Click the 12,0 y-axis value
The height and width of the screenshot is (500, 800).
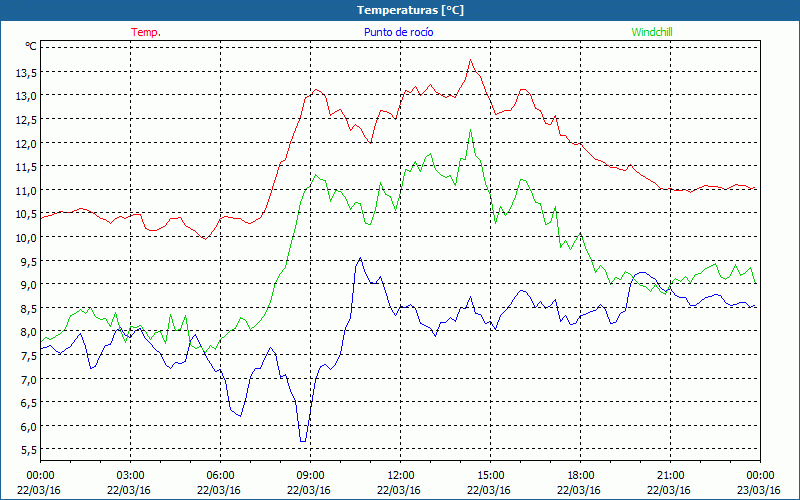coord(26,144)
